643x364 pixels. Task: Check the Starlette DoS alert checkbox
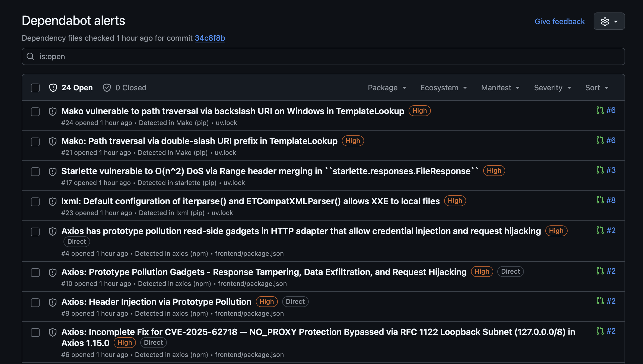point(35,172)
